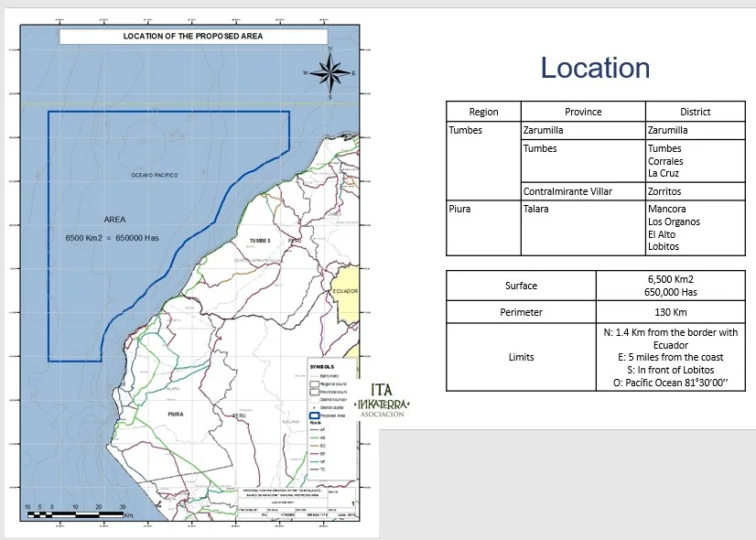Click the Contralmirante Villar province cell
This screenshot has height=540, width=756.
[x=583, y=191]
